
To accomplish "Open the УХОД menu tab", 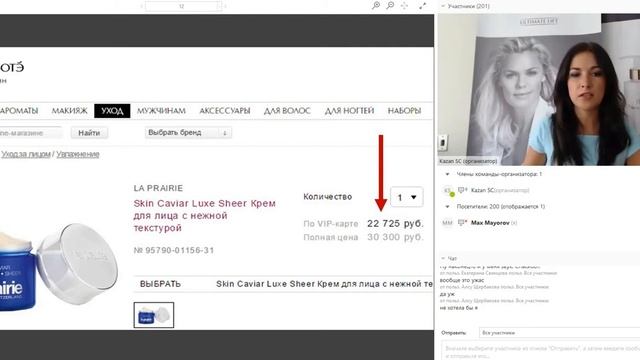I will click(112, 111).
